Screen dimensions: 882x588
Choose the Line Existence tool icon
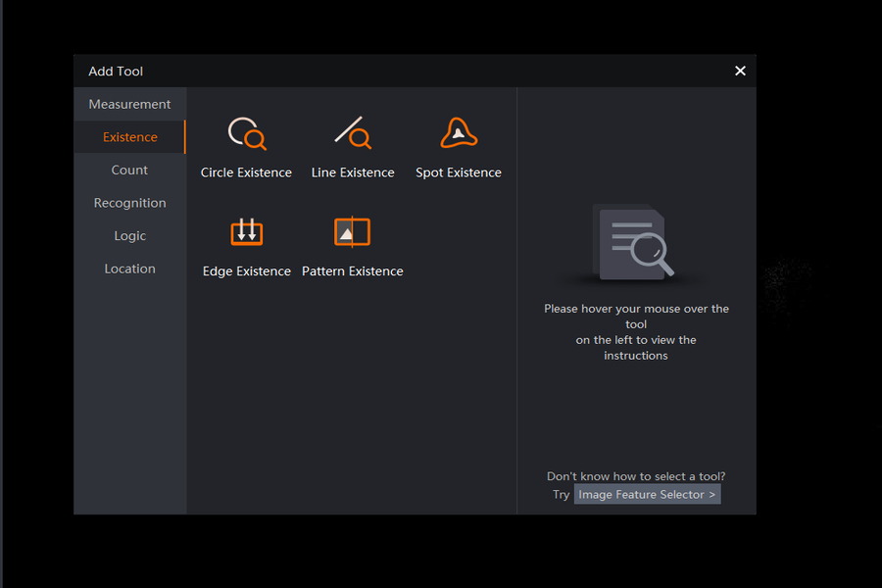pos(353,133)
